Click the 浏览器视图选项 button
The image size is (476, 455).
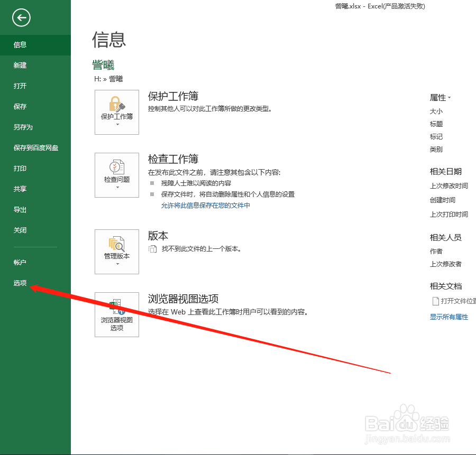(x=117, y=315)
